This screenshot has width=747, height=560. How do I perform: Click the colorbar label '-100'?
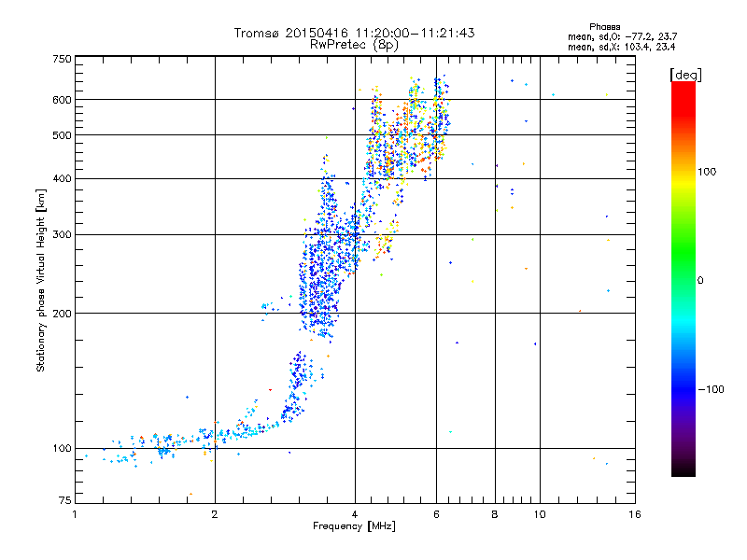pyautogui.click(x=711, y=389)
